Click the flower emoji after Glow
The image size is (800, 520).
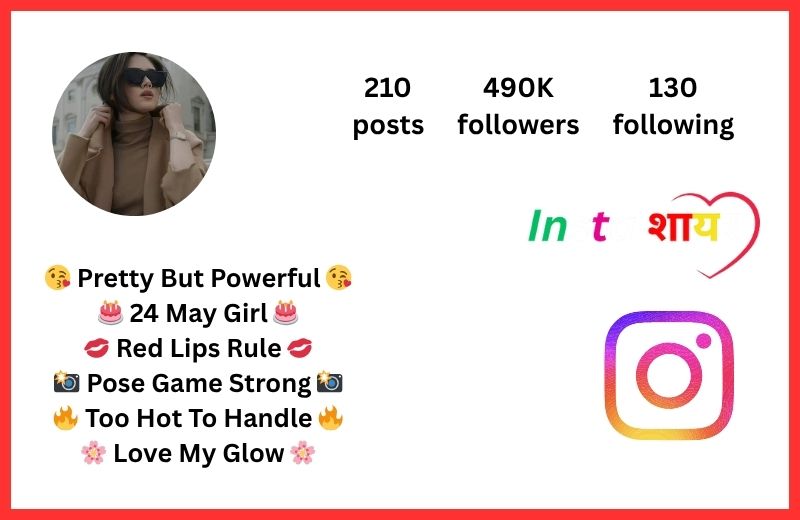click(303, 453)
